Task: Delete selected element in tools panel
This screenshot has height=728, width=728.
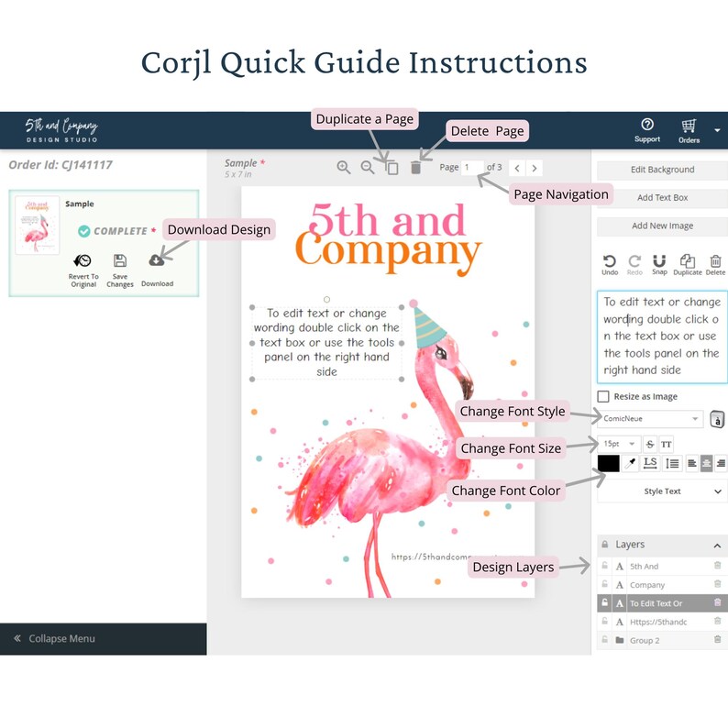Action: click(715, 265)
